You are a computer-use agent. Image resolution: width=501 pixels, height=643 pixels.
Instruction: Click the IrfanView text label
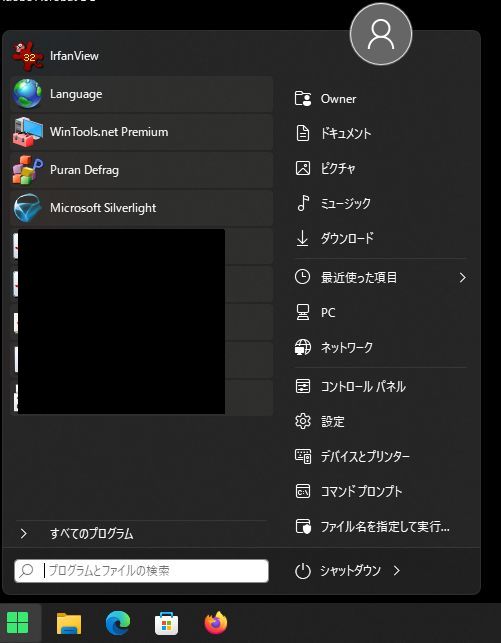[74, 56]
